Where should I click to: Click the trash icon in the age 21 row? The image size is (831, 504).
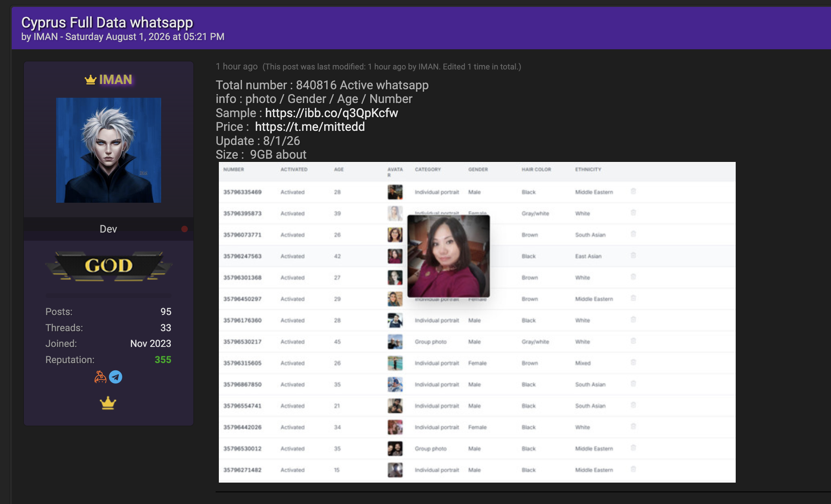[x=633, y=405]
